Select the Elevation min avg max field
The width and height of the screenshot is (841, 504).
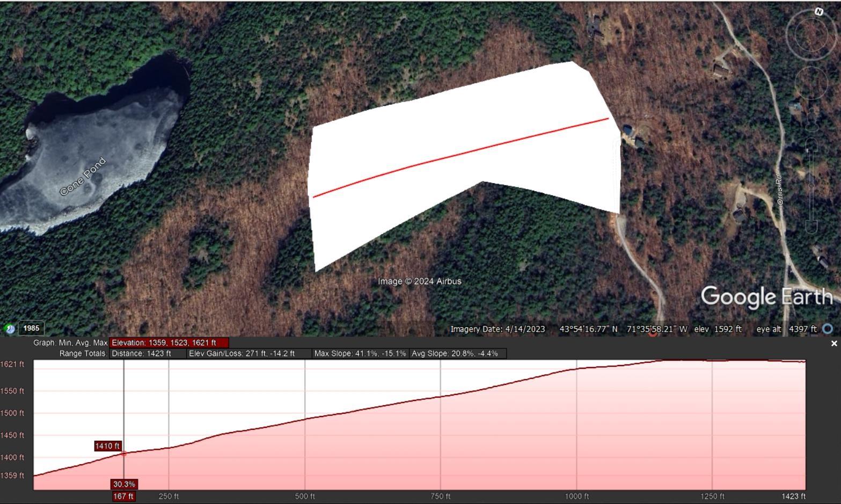[x=169, y=342]
